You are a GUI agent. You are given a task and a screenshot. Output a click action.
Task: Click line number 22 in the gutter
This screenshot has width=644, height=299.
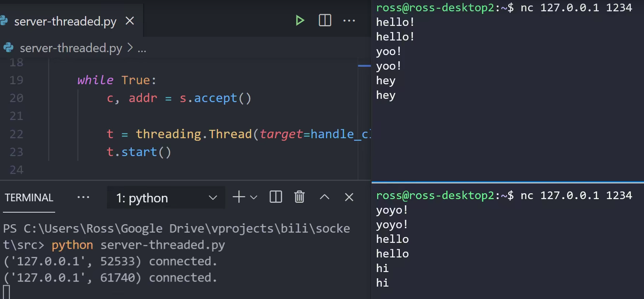coord(16,134)
